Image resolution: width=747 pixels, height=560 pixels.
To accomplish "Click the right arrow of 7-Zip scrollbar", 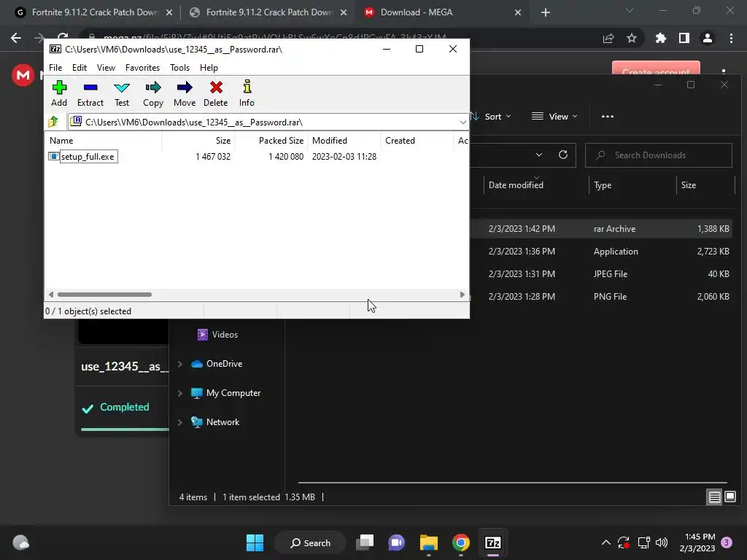I will click(x=462, y=295).
